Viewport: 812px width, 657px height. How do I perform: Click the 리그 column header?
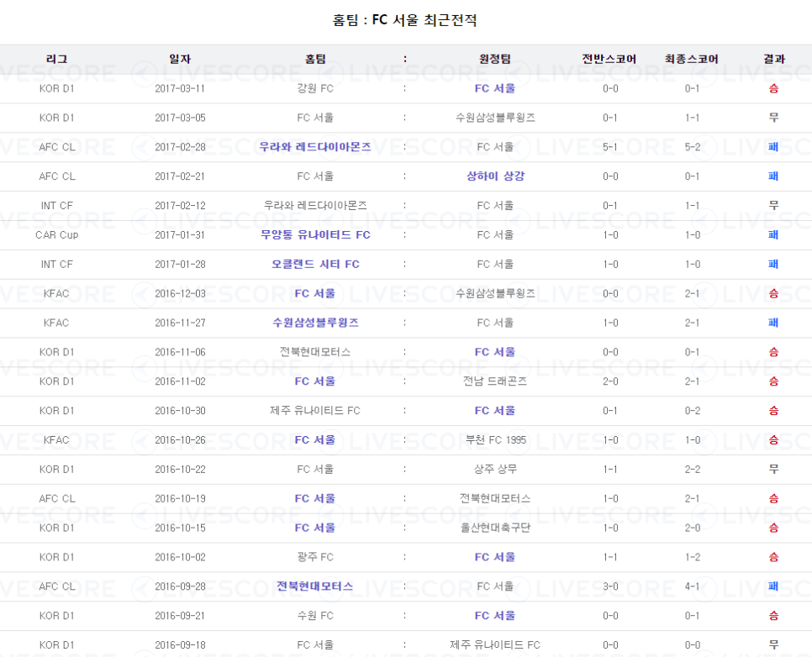click(x=56, y=59)
